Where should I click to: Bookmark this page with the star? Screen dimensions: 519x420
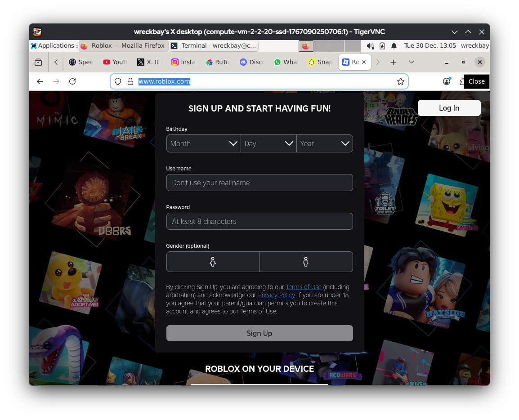coord(401,81)
